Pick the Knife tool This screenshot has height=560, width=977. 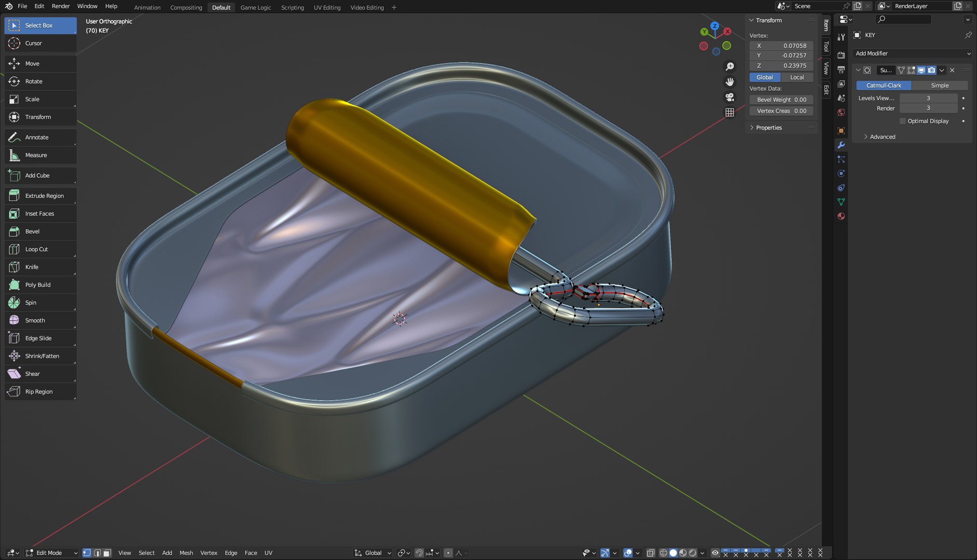pyautogui.click(x=40, y=267)
